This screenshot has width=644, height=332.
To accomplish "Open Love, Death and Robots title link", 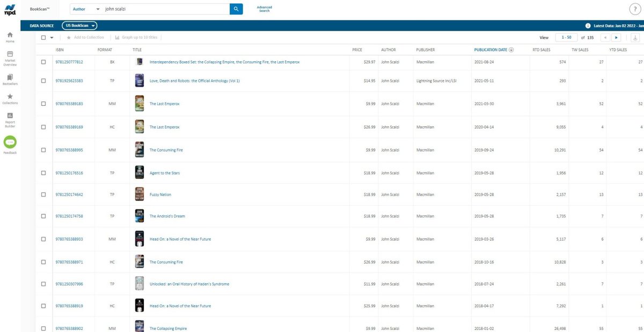I will [x=195, y=81].
